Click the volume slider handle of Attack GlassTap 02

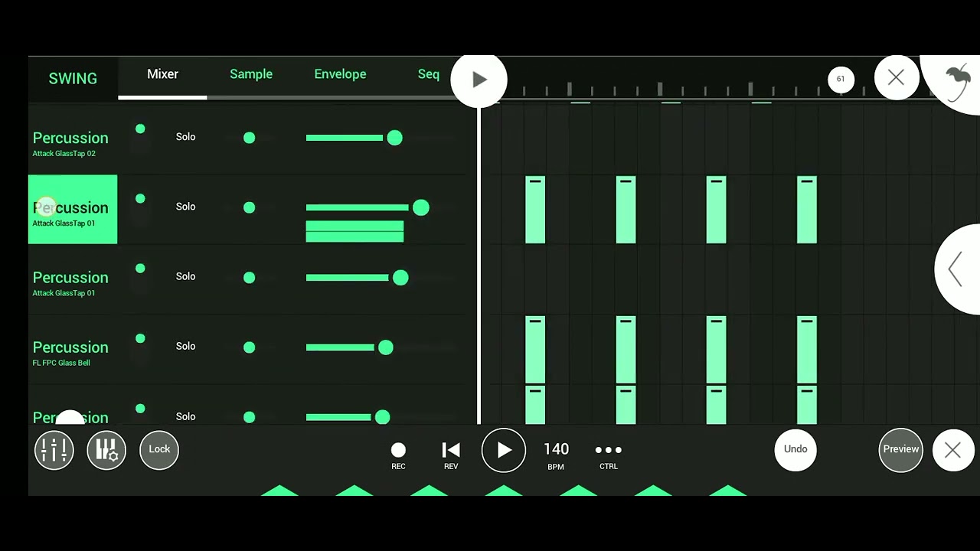click(x=394, y=138)
